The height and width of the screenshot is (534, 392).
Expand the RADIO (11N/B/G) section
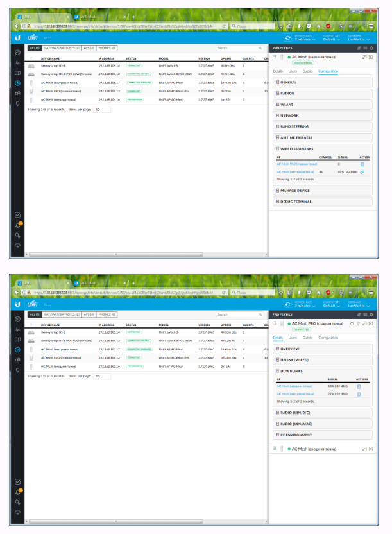coord(323,413)
